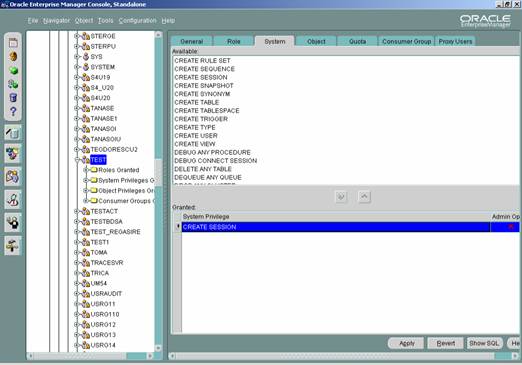
Task: Click the user icon beside TANASE
Action: coord(86,108)
